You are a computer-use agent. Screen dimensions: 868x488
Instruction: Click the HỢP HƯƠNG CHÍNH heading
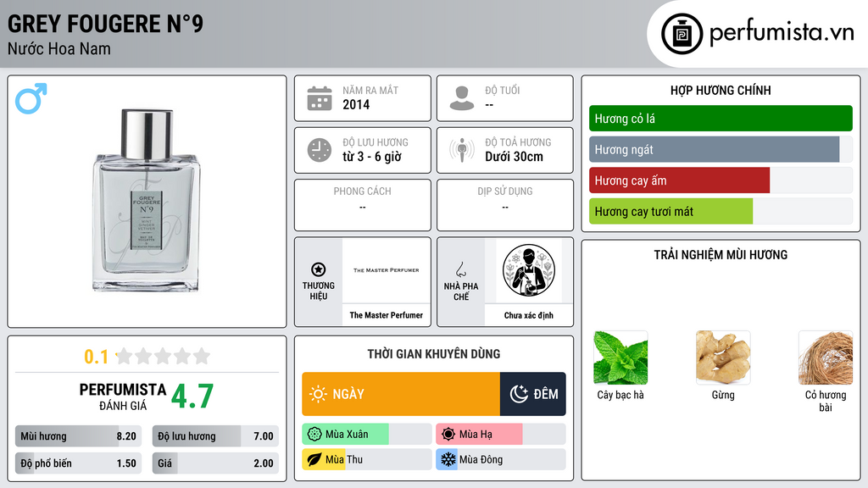[x=721, y=90]
